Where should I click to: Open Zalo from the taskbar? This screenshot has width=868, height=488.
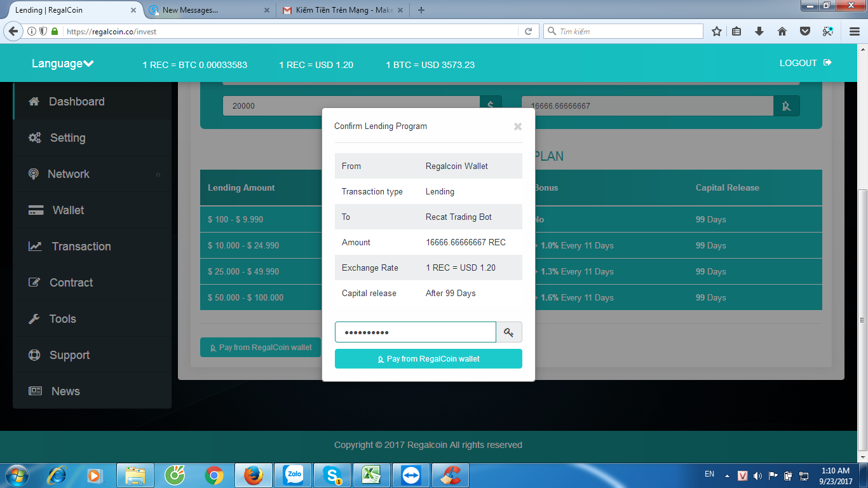tap(294, 475)
